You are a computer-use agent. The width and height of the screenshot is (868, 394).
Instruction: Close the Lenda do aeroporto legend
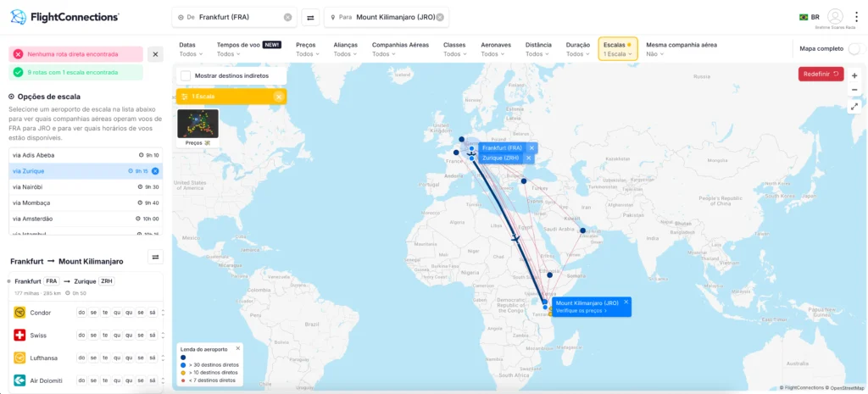point(238,348)
